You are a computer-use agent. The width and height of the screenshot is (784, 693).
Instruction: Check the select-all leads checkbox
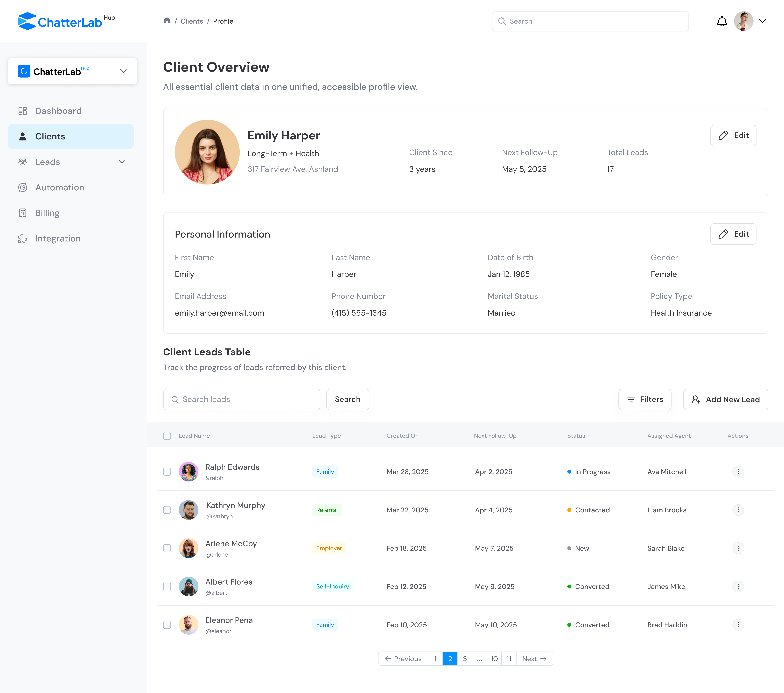click(x=167, y=436)
